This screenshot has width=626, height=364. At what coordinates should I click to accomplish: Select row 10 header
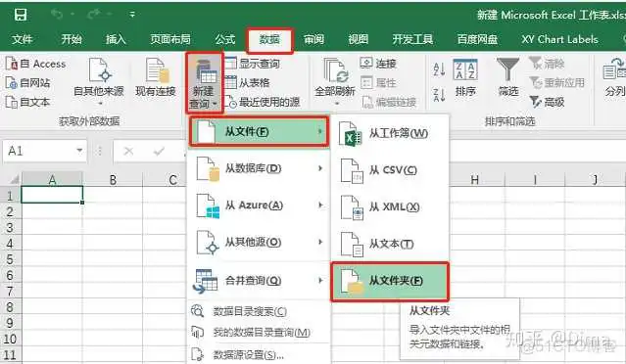(x=10, y=339)
